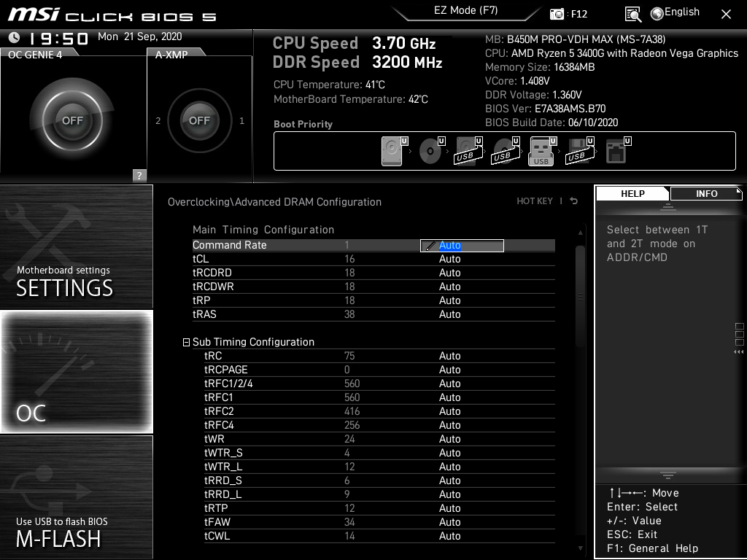Click the Main Timing Configuration heading
747x560 pixels.
263,230
